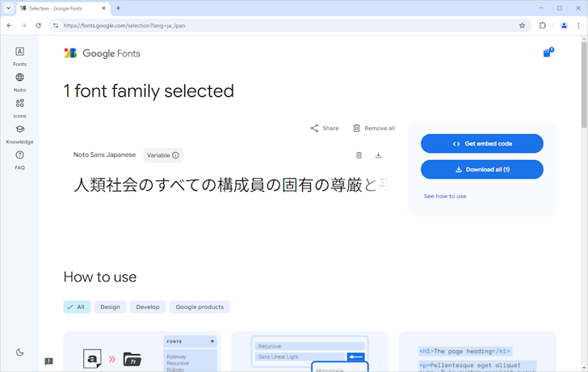Image resolution: width=588 pixels, height=372 pixels.
Task: Open the browser profile avatar
Action: tap(564, 26)
